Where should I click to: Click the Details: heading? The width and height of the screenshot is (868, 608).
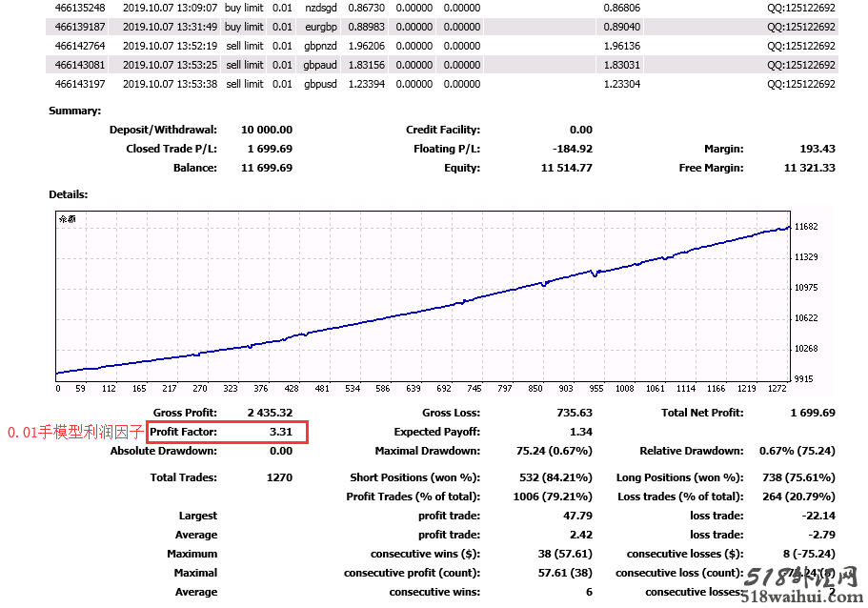tap(68, 194)
